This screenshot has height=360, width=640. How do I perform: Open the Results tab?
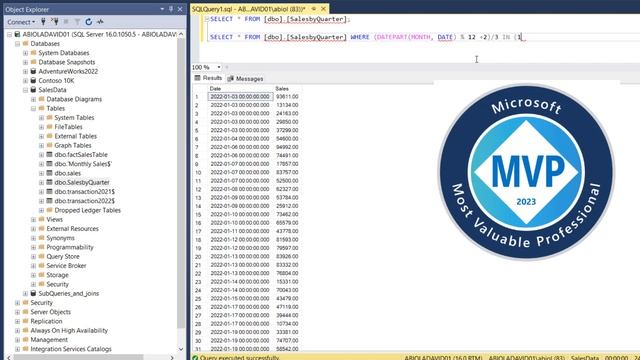pos(208,78)
